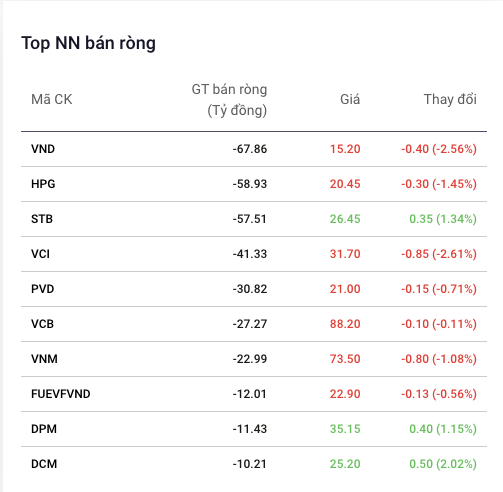The image size is (503, 492).
Task: Select net sell value -30.82
Action: [250, 289]
